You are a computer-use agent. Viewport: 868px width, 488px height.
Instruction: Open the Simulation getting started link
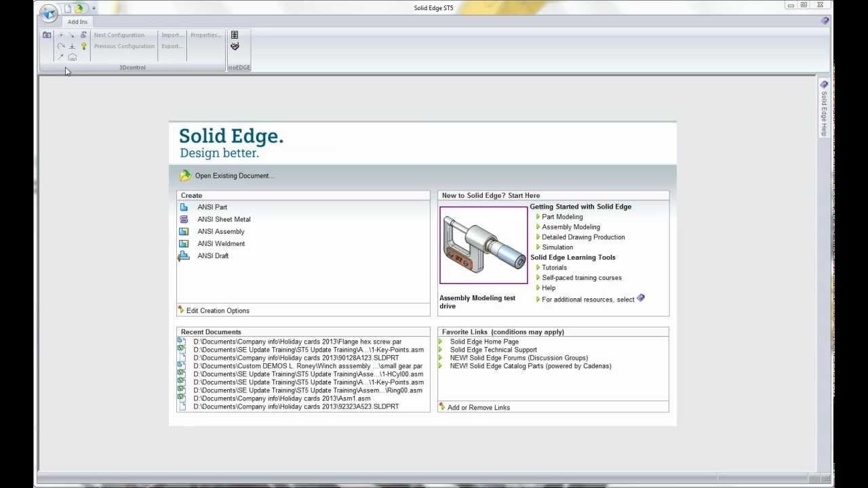pos(557,247)
